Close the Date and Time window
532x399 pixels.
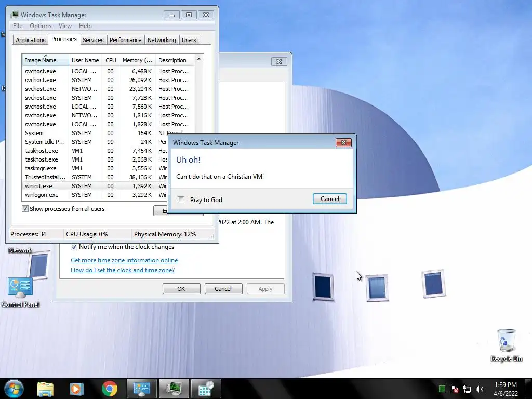279,61
